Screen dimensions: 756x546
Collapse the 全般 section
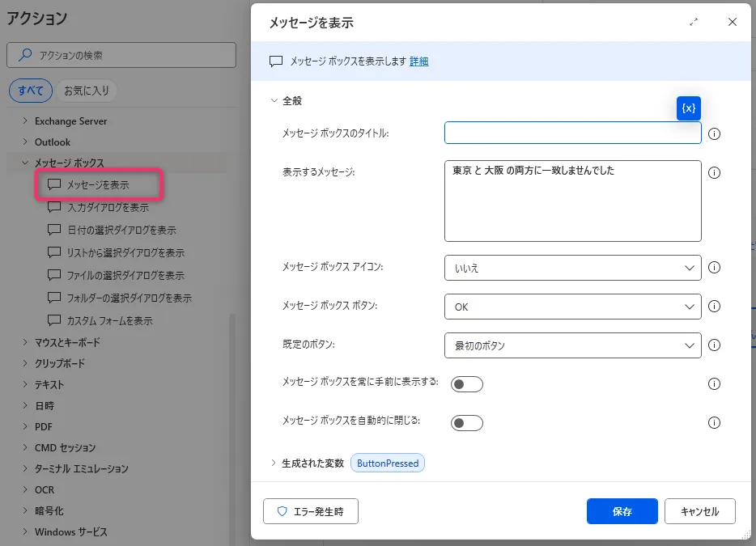click(x=274, y=101)
